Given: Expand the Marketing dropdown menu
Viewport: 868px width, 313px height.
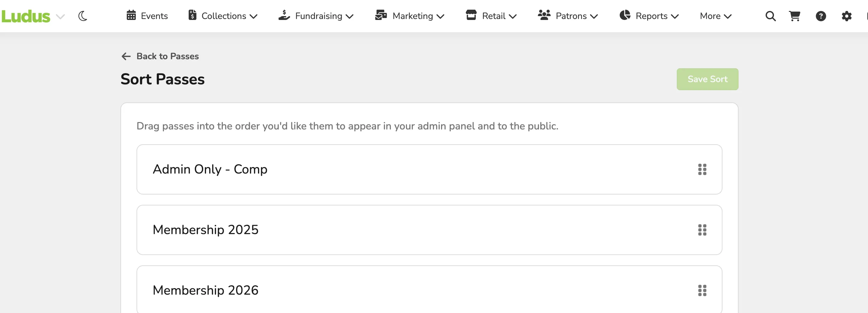Looking at the screenshot, I should pyautogui.click(x=410, y=15).
